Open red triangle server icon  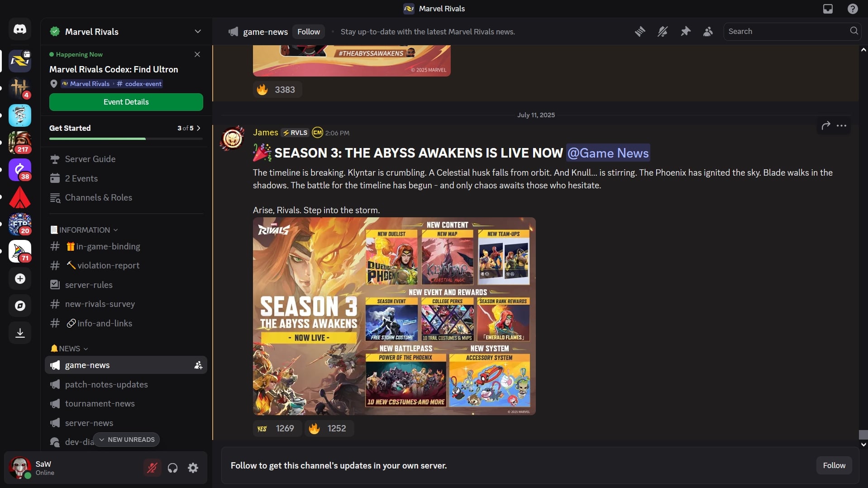coord(20,197)
